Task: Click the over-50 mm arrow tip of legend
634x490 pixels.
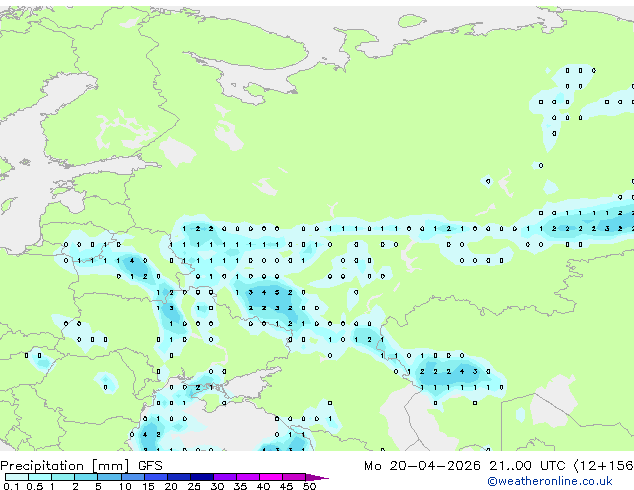Action: click(x=317, y=477)
